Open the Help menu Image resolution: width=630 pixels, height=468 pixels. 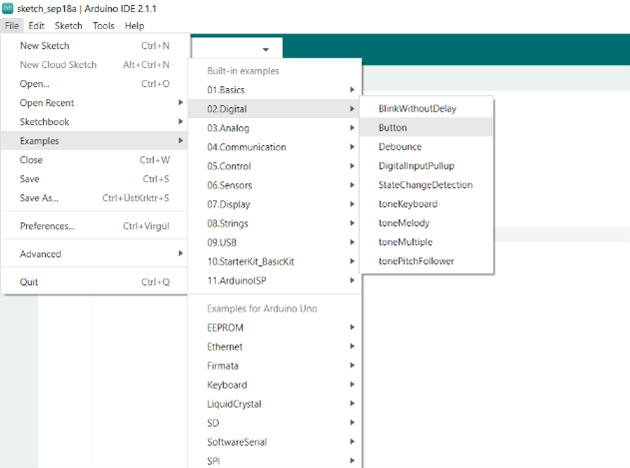click(134, 26)
